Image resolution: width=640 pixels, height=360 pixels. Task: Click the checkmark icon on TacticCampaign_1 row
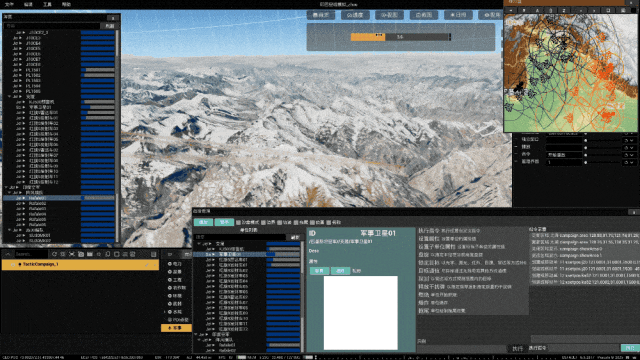click(x=147, y=264)
